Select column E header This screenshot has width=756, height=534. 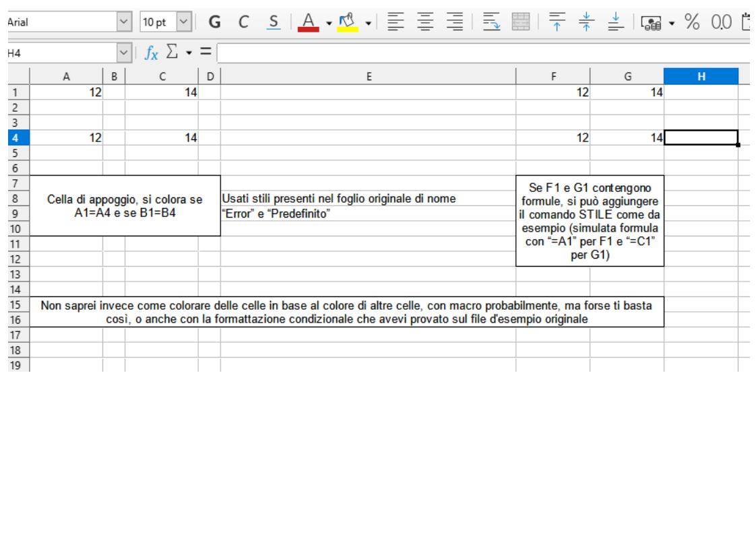click(x=368, y=77)
